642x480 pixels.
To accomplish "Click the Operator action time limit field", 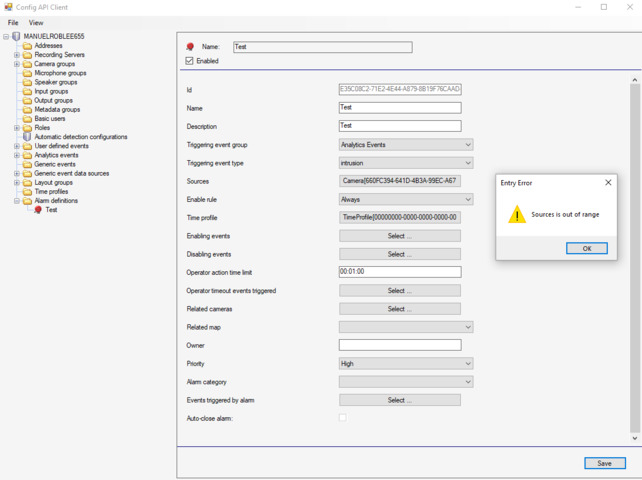I will 400,272.
